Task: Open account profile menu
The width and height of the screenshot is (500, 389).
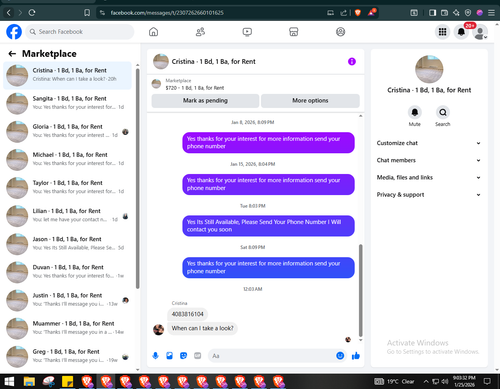Action: pos(480,32)
